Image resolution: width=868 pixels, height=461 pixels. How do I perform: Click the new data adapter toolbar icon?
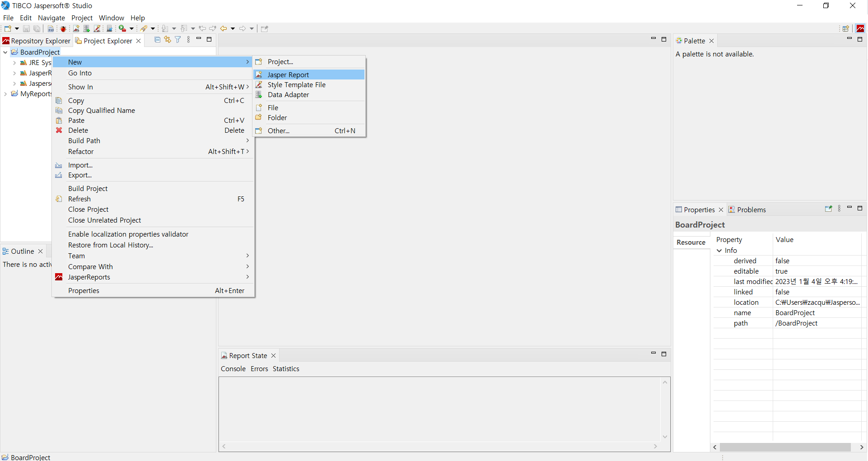[87, 28]
